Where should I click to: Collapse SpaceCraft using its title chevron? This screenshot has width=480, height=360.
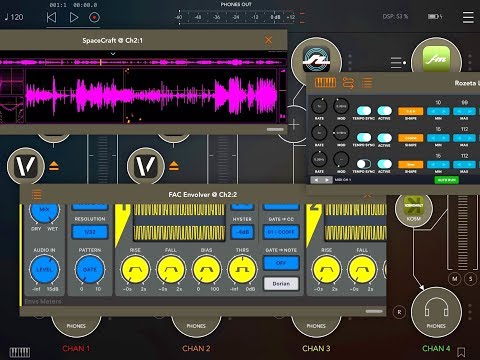click(113, 53)
